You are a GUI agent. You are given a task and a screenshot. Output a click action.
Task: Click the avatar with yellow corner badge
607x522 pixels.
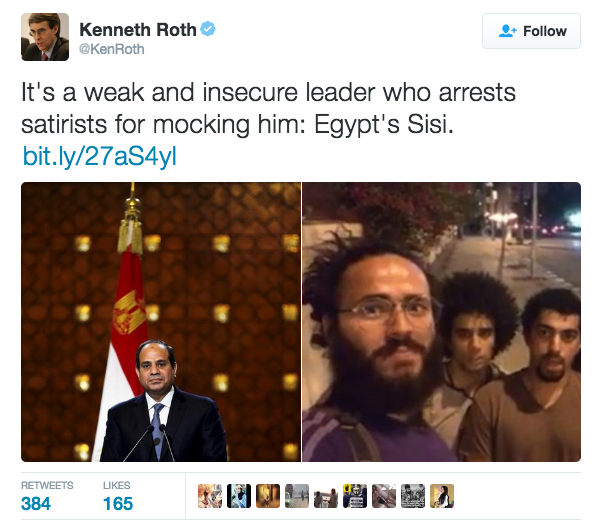coord(355,496)
